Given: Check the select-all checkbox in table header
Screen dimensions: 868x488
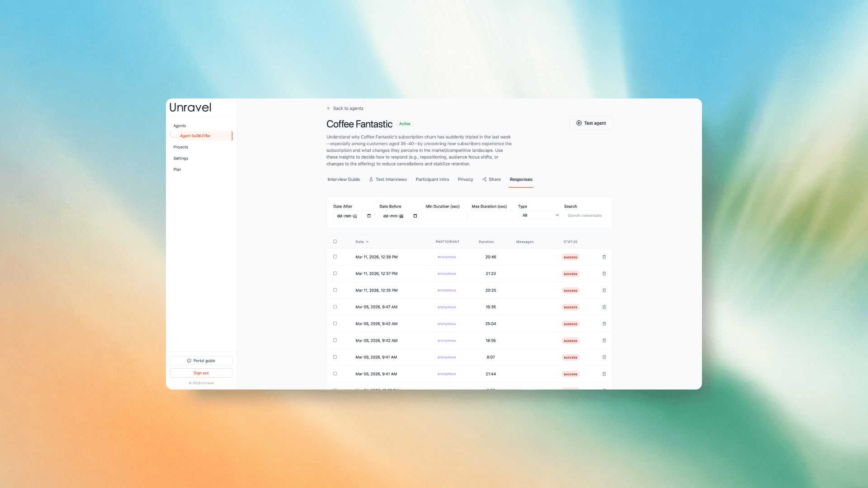Looking at the screenshot, I should (335, 241).
